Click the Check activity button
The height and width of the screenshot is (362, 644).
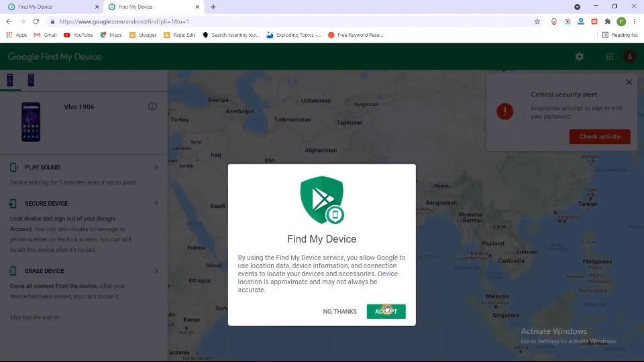click(599, 137)
